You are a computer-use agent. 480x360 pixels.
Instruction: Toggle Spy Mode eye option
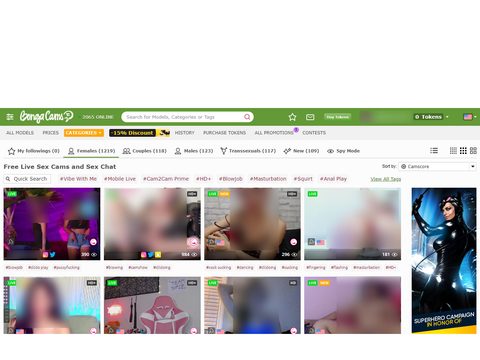coord(344,151)
